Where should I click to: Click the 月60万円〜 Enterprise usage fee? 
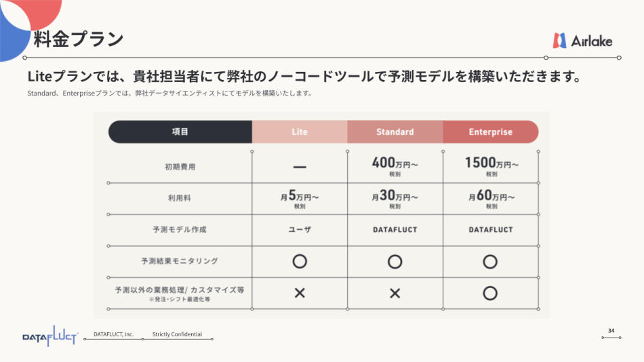(x=491, y=197)
